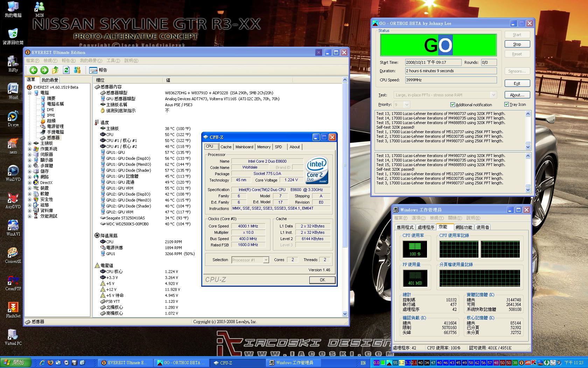Click the ORTHOS CPU Speed field
The height and width of the screenshot is (368, 588).
(451, 80)
